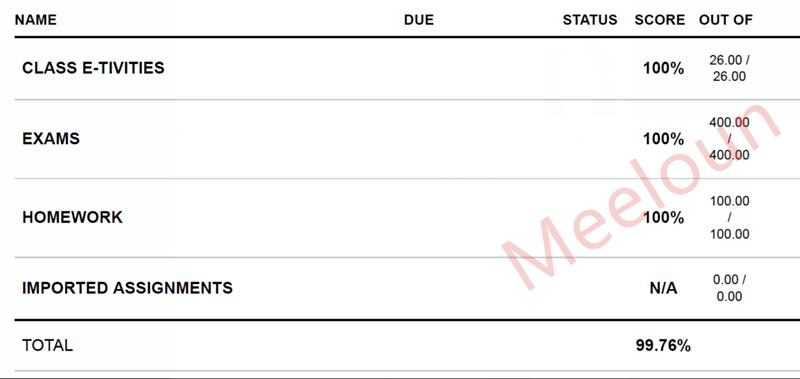Click the 100% score for HOMEWORK
The image size is (800, 379).
click(663, 217)
